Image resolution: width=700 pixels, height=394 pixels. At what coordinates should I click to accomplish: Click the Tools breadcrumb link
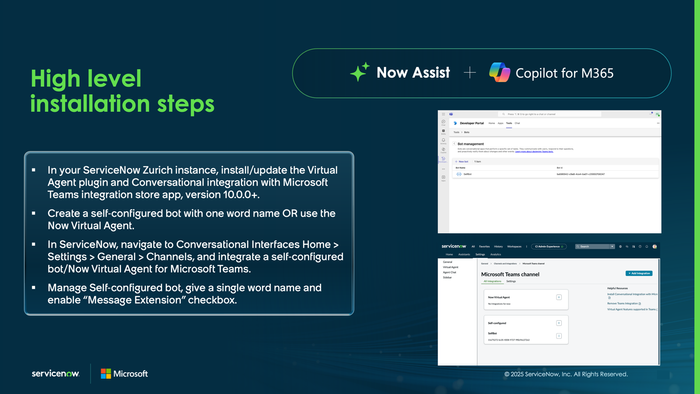[456, 132]
